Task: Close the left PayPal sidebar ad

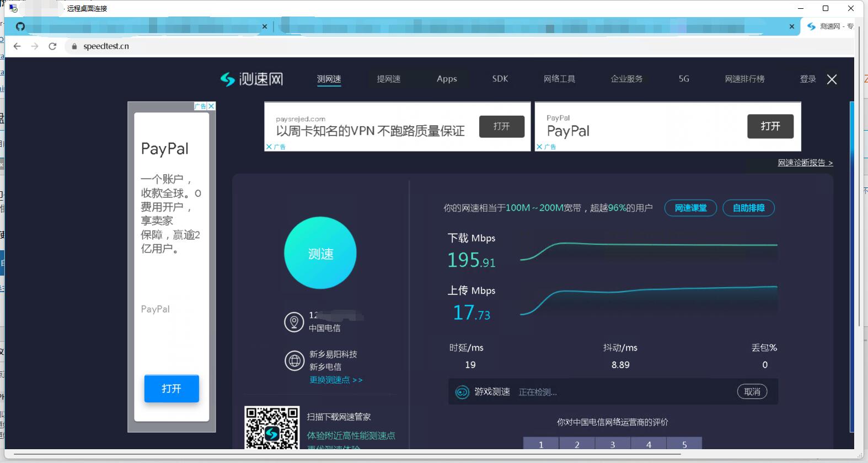Action: 211,106
